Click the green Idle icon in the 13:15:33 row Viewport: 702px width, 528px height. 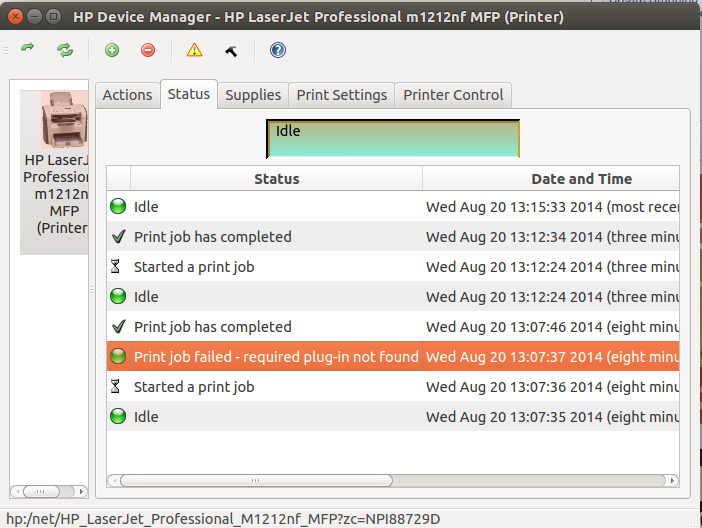(118, 206)
